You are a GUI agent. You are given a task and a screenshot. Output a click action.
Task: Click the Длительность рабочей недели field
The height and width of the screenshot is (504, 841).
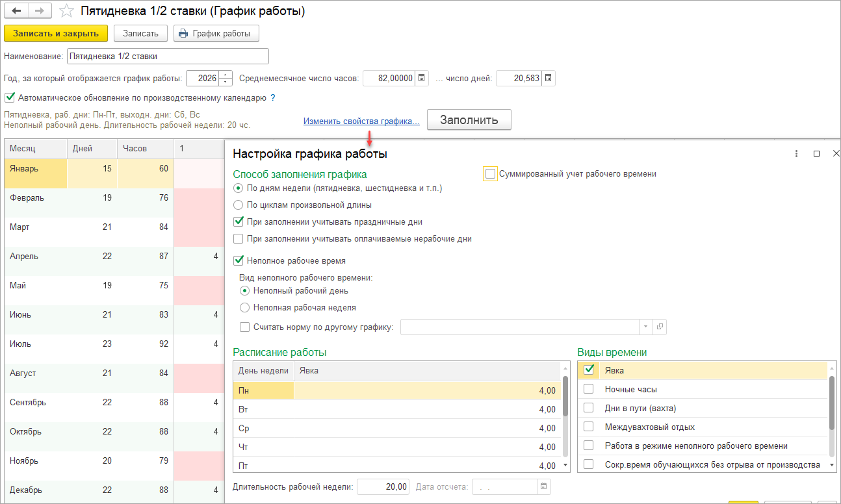383,486
